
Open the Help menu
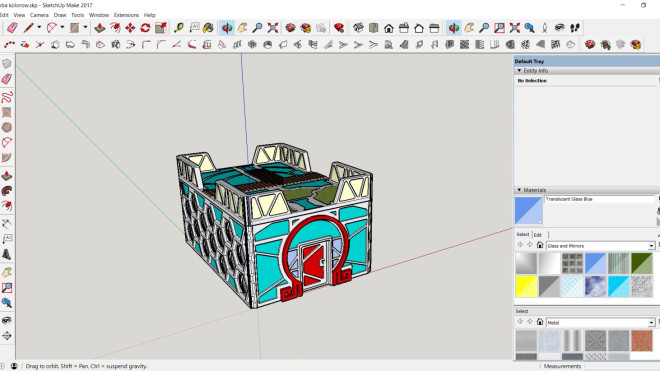[149, 15]
